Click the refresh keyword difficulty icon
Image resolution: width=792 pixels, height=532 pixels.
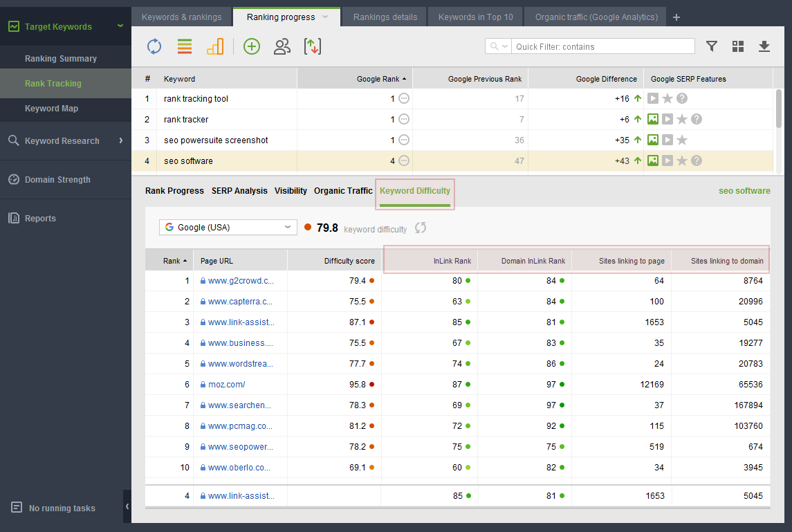click(x=421, y=228)
